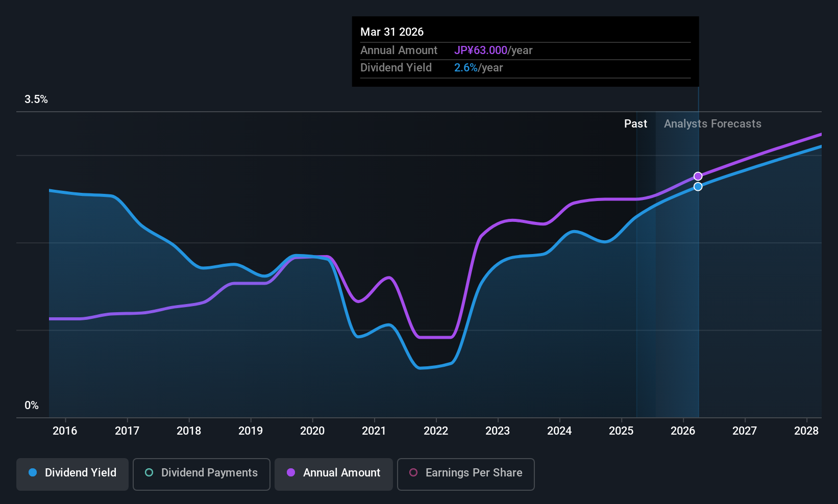Click the 2022 x-axis label
Screen dimensions: 838x504
(x=436, y=431)
